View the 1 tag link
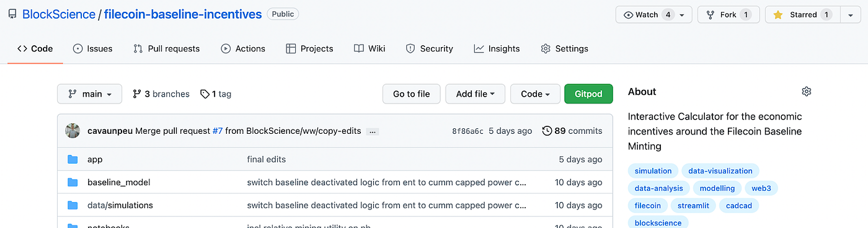This screenshot has height=228, width=868. click(x=216, y=94)
